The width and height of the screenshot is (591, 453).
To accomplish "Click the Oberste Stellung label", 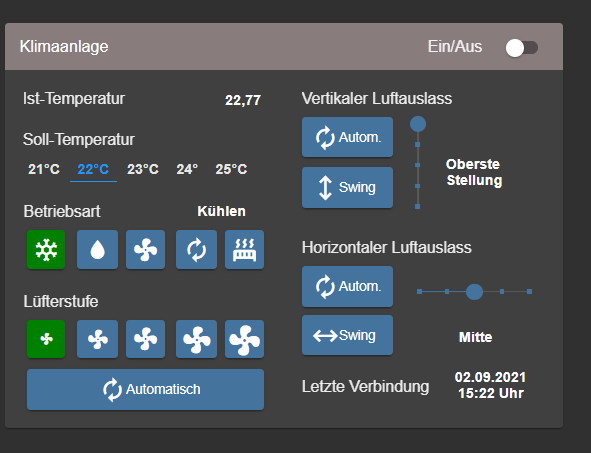I will coord(474,172).
